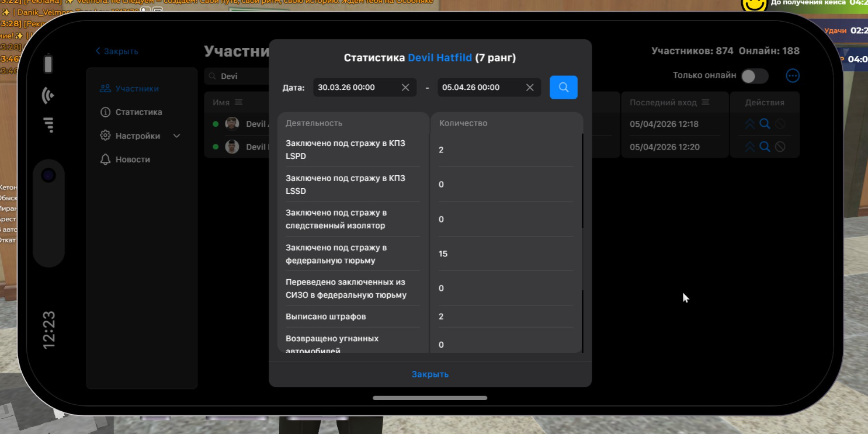Click the blue search button beside date range
This screenshot has height=434, width=868.
[x=563, y=88]
